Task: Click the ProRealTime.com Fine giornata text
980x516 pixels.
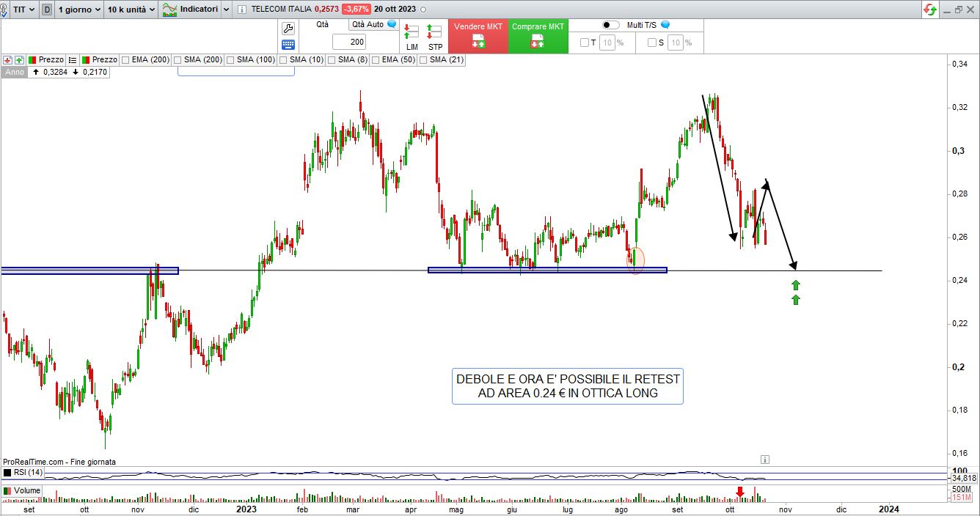Action: click(59, 462)
